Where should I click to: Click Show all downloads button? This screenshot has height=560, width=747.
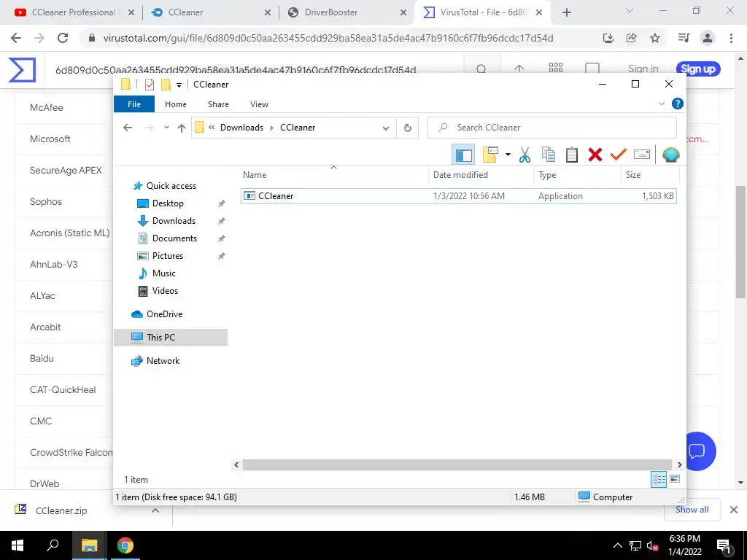pyautogui.click(x=692, y=510)
